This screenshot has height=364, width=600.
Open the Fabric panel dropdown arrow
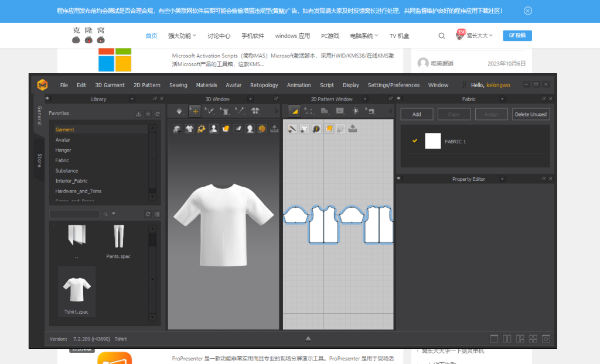502,99
